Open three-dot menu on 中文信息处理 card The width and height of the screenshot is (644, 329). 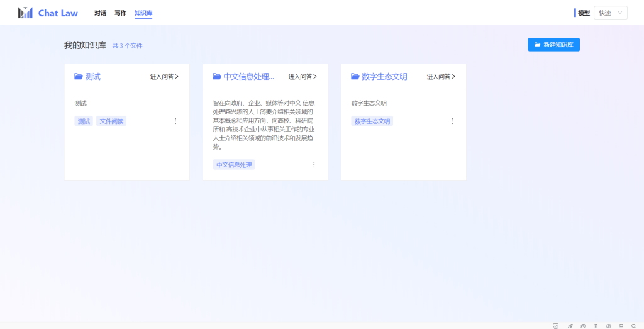pos(314,165)
